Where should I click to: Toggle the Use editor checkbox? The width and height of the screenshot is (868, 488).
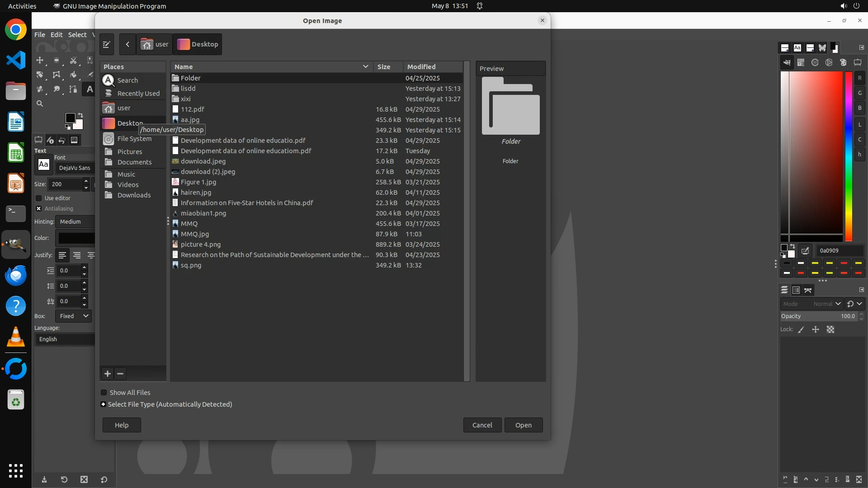[39, 198]
